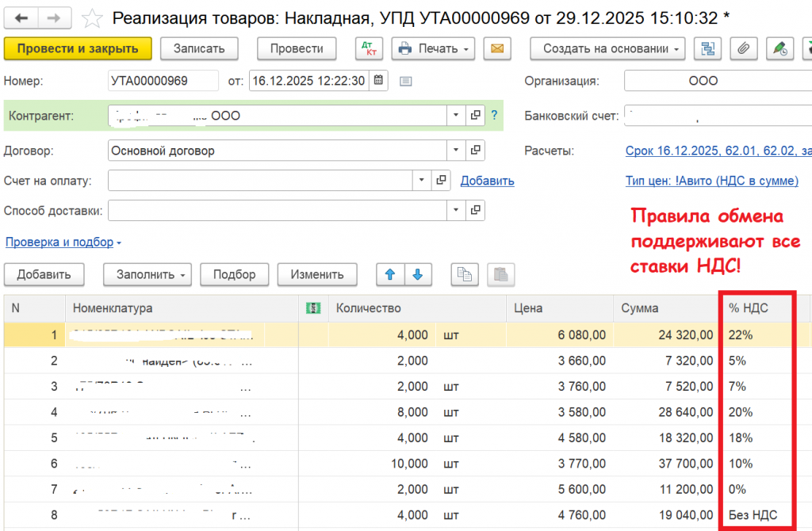Select the 5% НДС cell in row 2

point(757,361)
